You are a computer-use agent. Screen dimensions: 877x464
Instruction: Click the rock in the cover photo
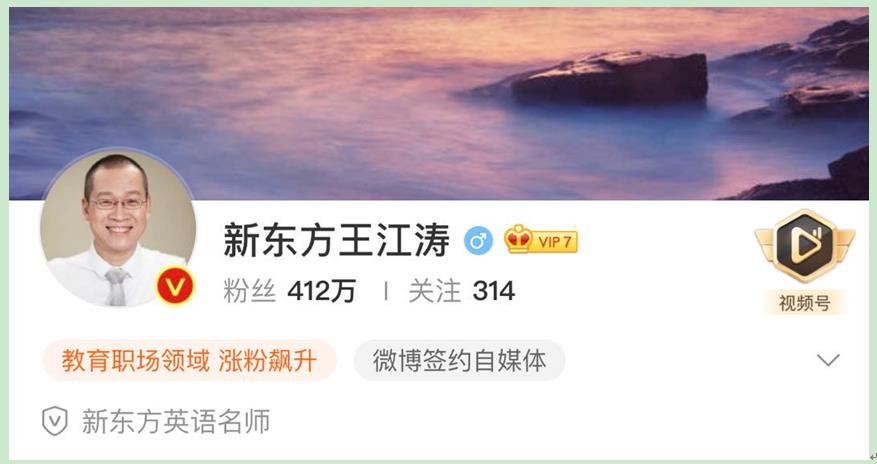point(610,78)
